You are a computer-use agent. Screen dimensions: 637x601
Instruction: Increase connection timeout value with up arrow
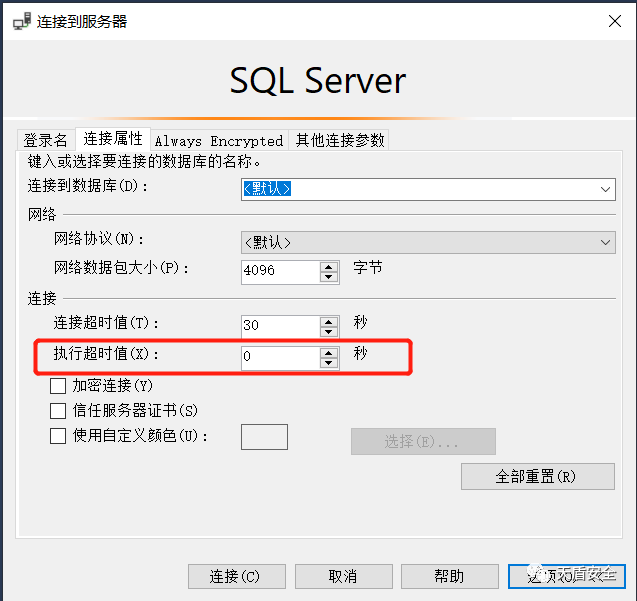[329, 321]
